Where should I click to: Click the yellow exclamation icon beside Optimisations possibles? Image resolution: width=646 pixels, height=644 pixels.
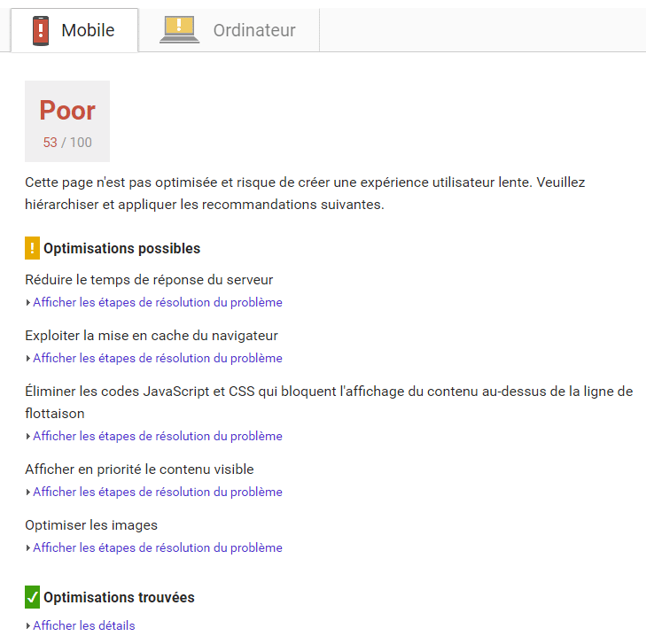click(33, 248)
